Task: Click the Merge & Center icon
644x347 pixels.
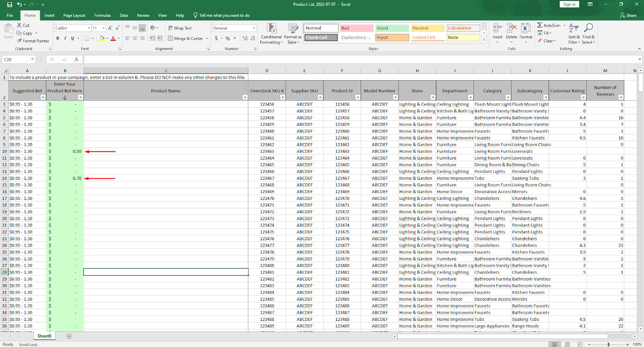Action: coord(171,38)
